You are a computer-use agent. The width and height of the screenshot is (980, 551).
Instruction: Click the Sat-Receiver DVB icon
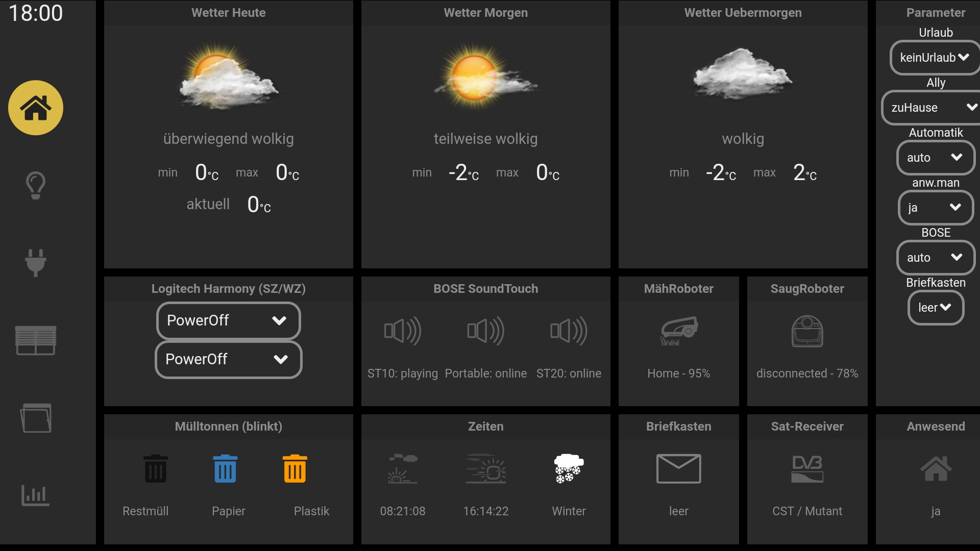point(807,468)
